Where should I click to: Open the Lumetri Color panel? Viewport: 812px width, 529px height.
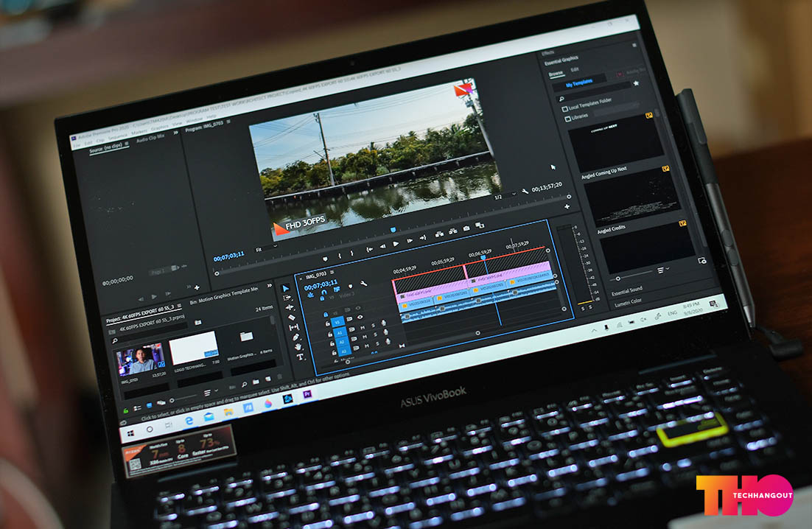pyautogui.click(x=629, y=303)
